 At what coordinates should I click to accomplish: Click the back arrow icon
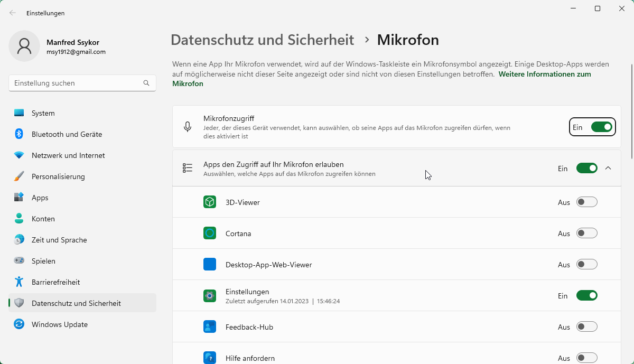13,13
